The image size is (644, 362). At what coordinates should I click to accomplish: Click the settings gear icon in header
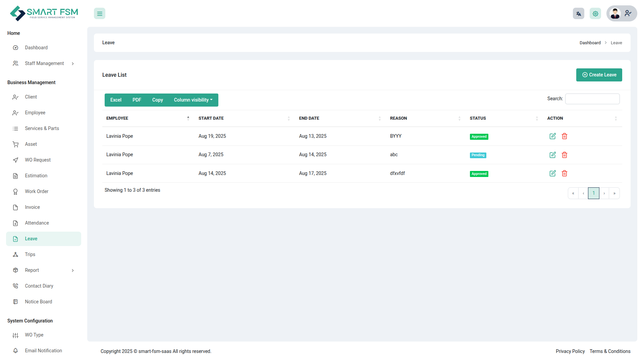(x=595, y=14)
